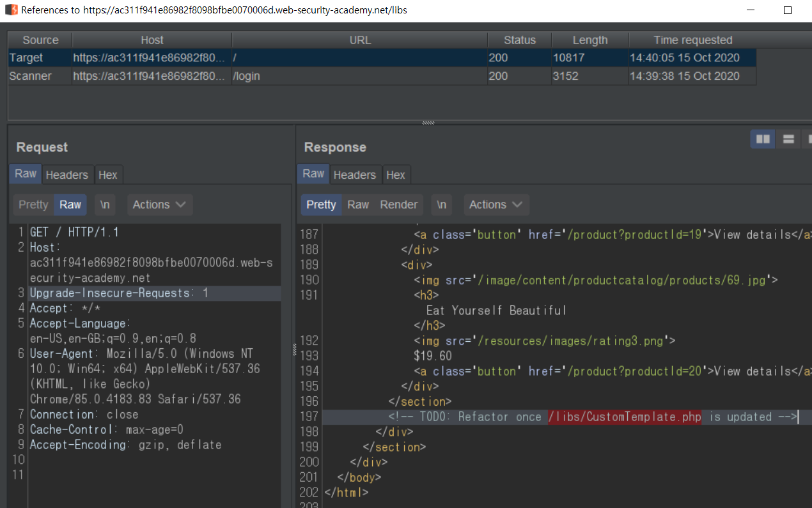Click the horizontal splitter above Request panel
812x508 pixels.
click(x=428, y=122)
